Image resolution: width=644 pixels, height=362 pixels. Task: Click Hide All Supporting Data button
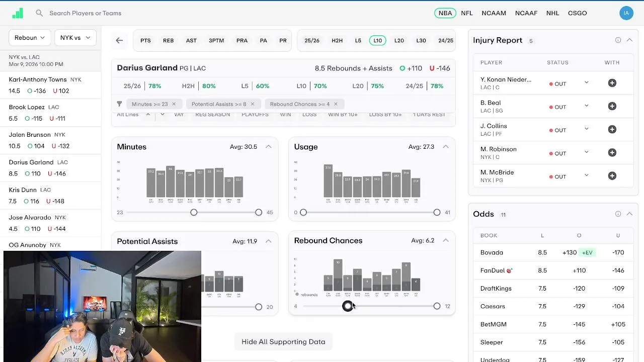(x=283, y=342)
